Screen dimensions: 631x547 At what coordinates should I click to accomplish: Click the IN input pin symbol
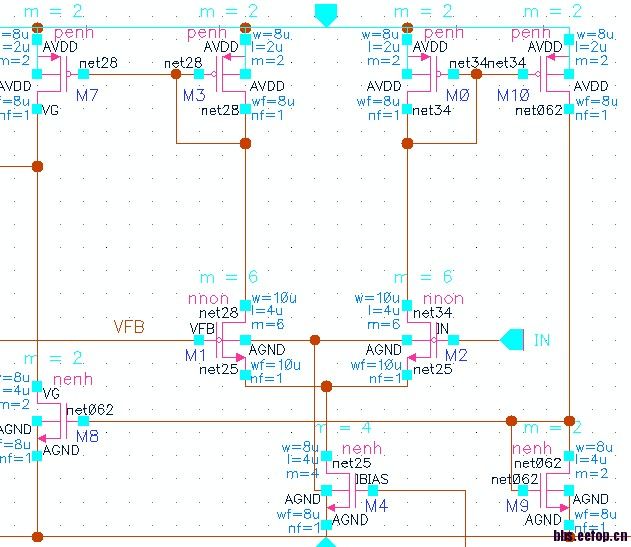[x=512, y=340]
